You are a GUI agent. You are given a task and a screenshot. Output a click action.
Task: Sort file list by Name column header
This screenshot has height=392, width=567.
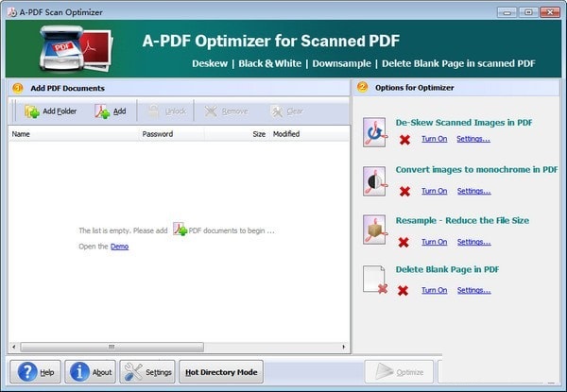pos(73,134)
